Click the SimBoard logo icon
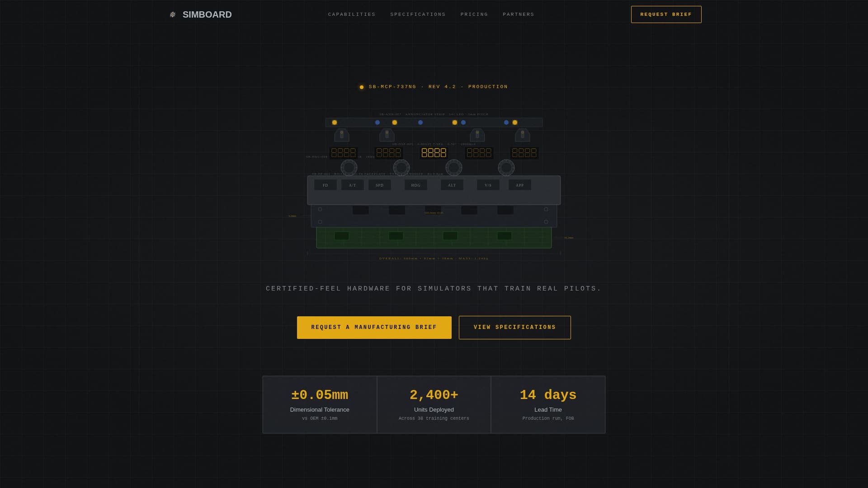 coord(172,14)
